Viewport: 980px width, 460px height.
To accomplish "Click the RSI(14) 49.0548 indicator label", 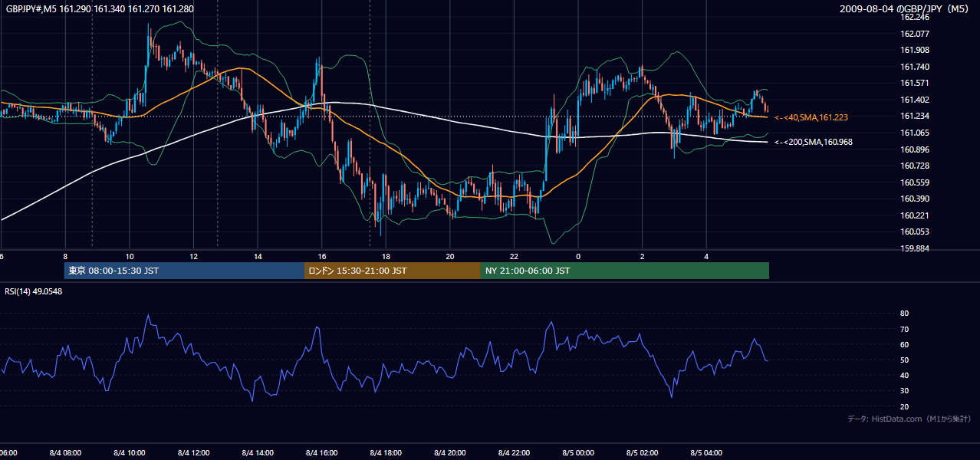I will (x=33, y=291).
